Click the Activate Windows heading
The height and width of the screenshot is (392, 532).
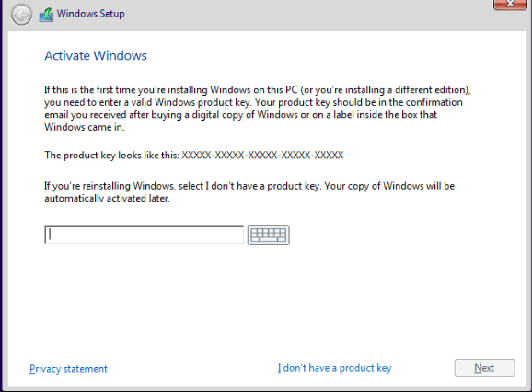click(x=96, y=55)
